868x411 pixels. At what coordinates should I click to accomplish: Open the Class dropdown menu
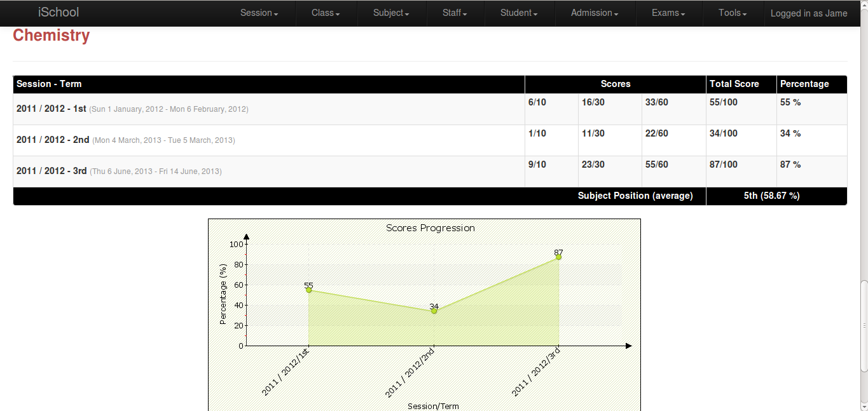325,13
